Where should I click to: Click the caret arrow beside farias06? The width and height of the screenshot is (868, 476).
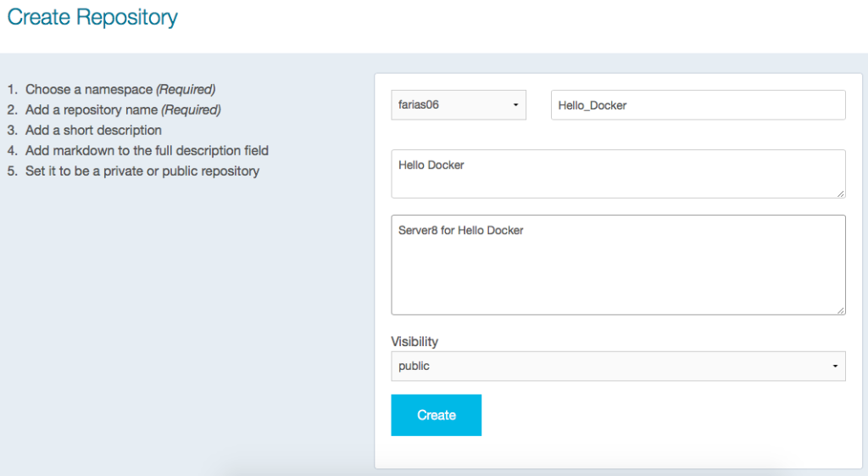[x=515, y=106]
